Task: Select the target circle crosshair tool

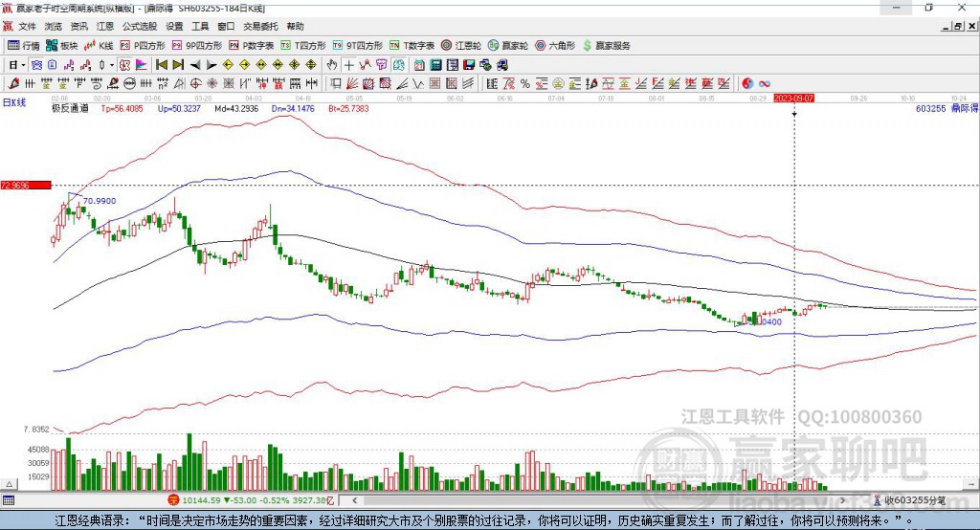Action: click(195, 83)
